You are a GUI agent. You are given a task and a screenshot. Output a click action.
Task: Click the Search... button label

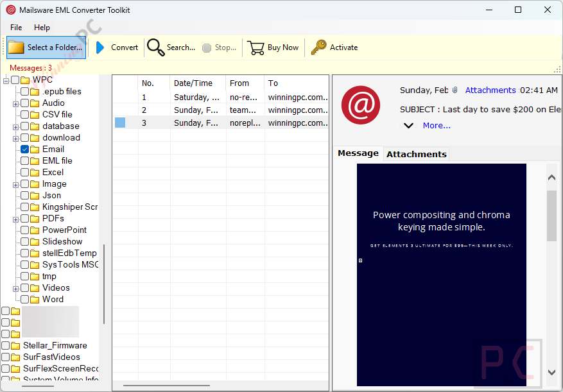click(x=181, y=47)
